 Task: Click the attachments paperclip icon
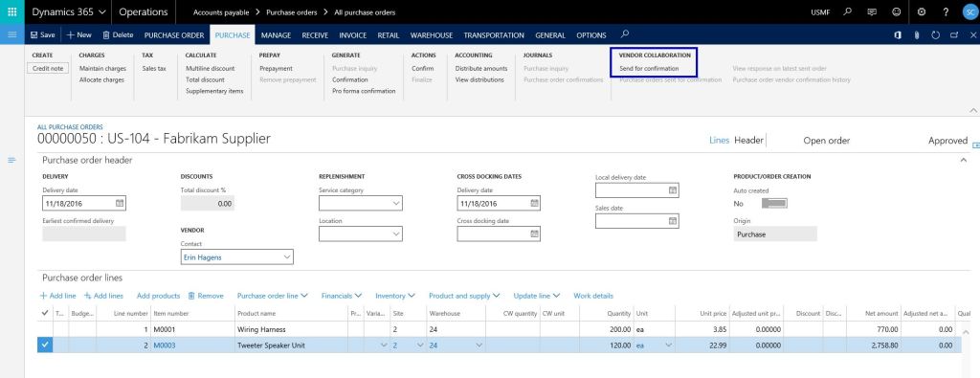point(916,35)
